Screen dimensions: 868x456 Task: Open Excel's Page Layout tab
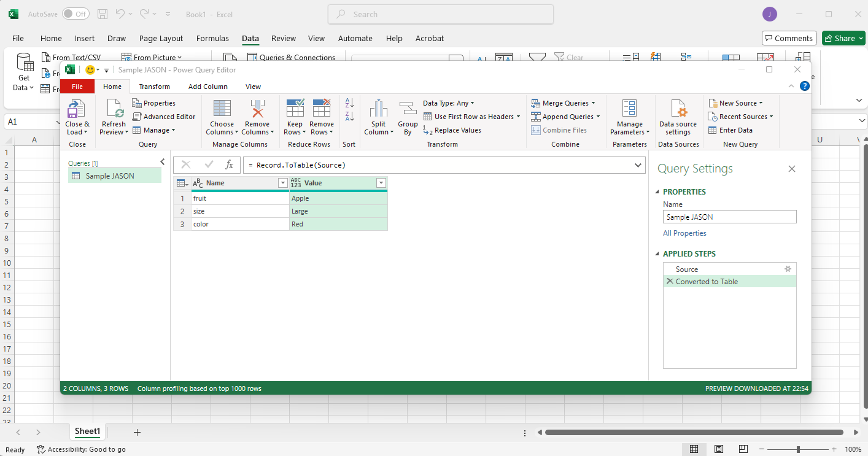(161, 38)
